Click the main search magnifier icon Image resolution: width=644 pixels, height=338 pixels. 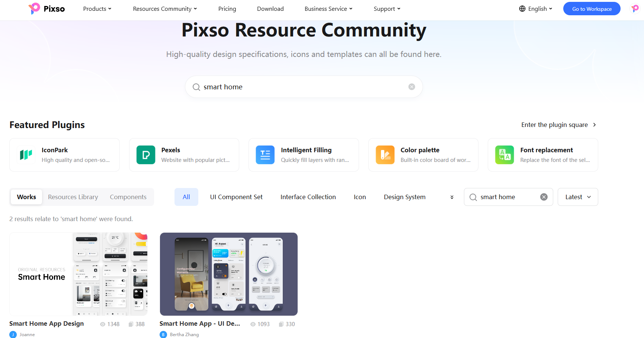(196, 87)
